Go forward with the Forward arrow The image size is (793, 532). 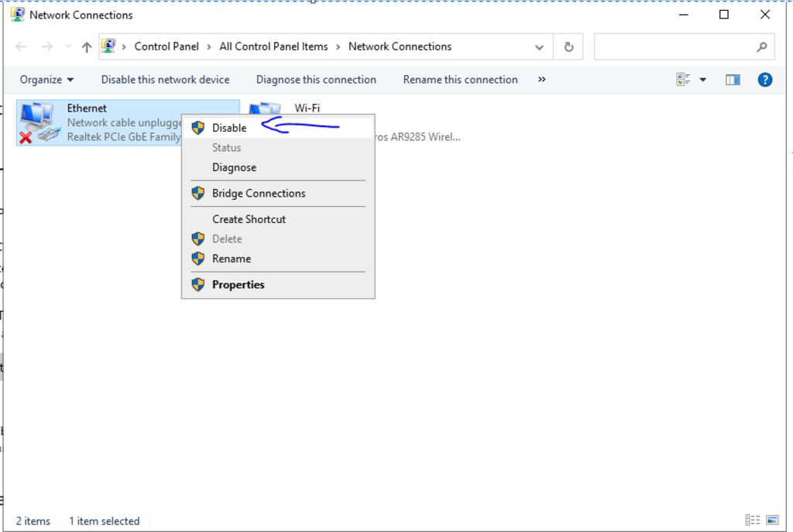(x=47, y=47)
